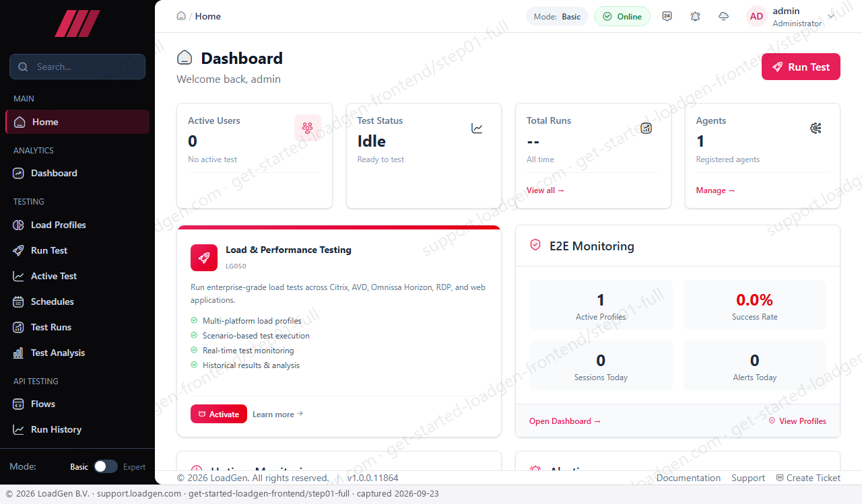
Task: Click the Mode: Basic pill in the top bar
Action: point(557,17)
